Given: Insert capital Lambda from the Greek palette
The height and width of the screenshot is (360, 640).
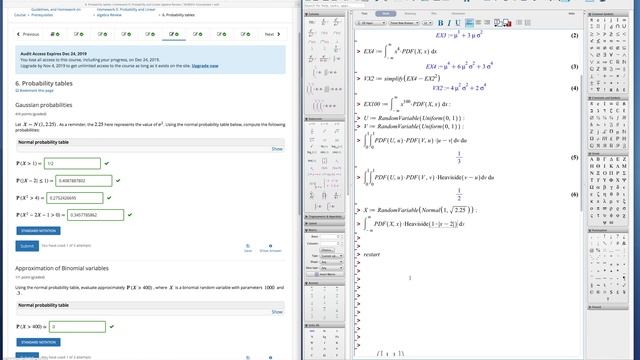Looking at the screenshot, I should coord(619,166).
